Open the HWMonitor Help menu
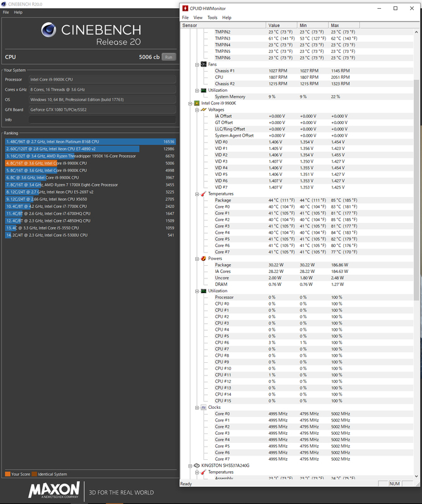The width and height of the screenshot is (422, 504). click(x=227, y=18)
